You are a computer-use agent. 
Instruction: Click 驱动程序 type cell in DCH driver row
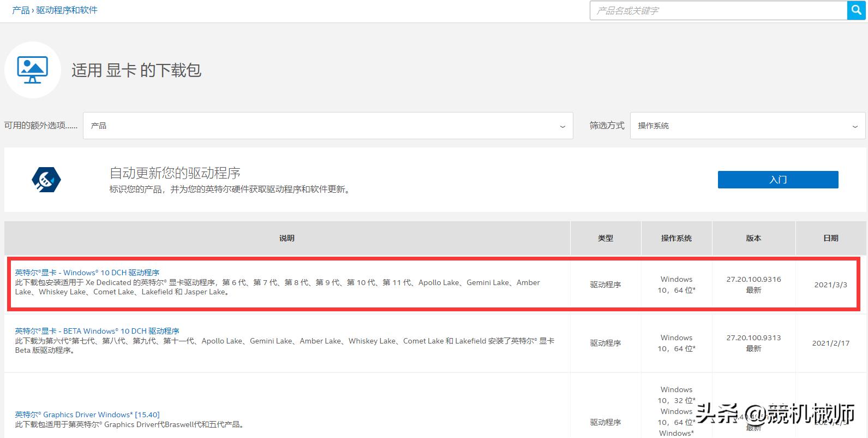pyautogui.click(x=606, y=285)
